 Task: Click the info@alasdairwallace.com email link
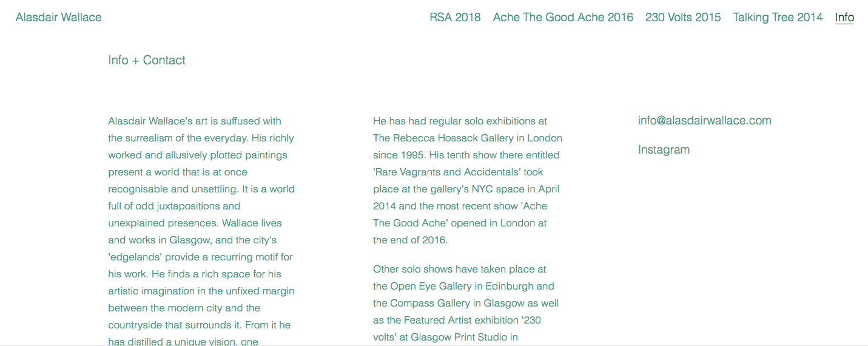click(704, 121)
